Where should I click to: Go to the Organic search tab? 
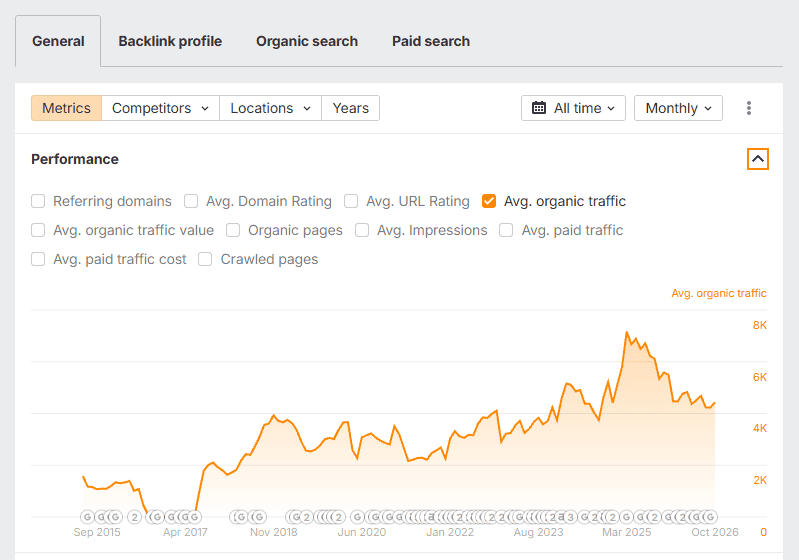click(307, 41)
